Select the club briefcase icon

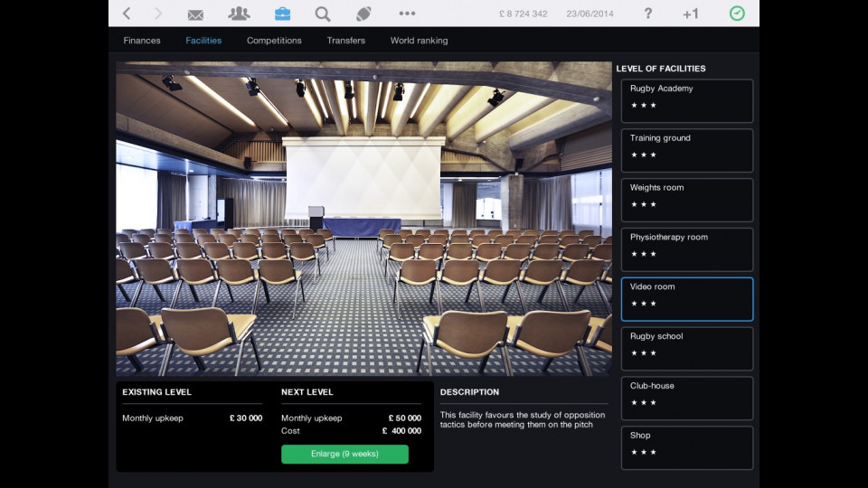(x=282, y=14)
